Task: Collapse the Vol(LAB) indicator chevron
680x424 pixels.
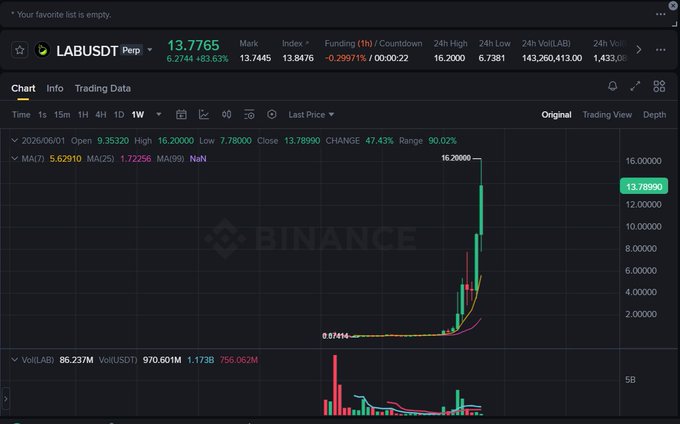Action: (x=14, y=359)
